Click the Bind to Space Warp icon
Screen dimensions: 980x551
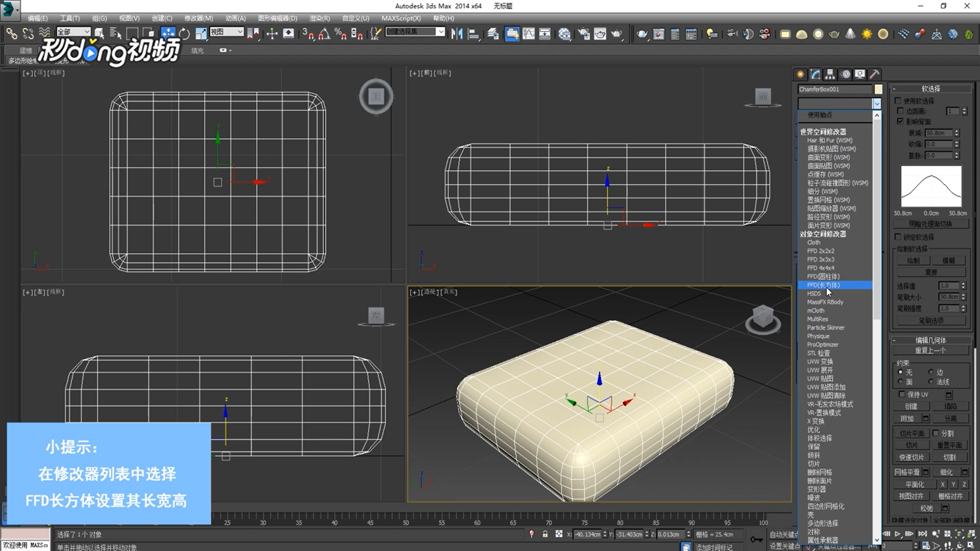[x=45, y=34]
